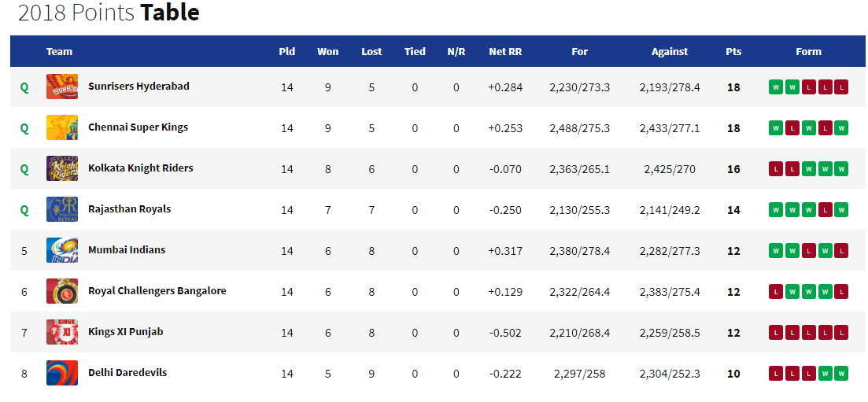Open Sunrisers Hyderabad team name link
The image size is (868, 402).
pyautogui.click(x=139, y=87)
